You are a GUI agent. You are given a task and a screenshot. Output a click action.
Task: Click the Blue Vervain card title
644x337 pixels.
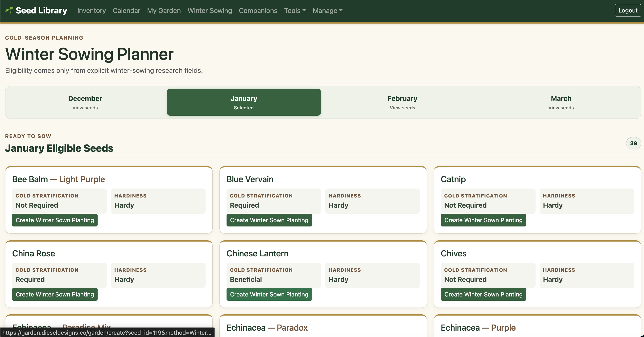click(x=250, y=179)
